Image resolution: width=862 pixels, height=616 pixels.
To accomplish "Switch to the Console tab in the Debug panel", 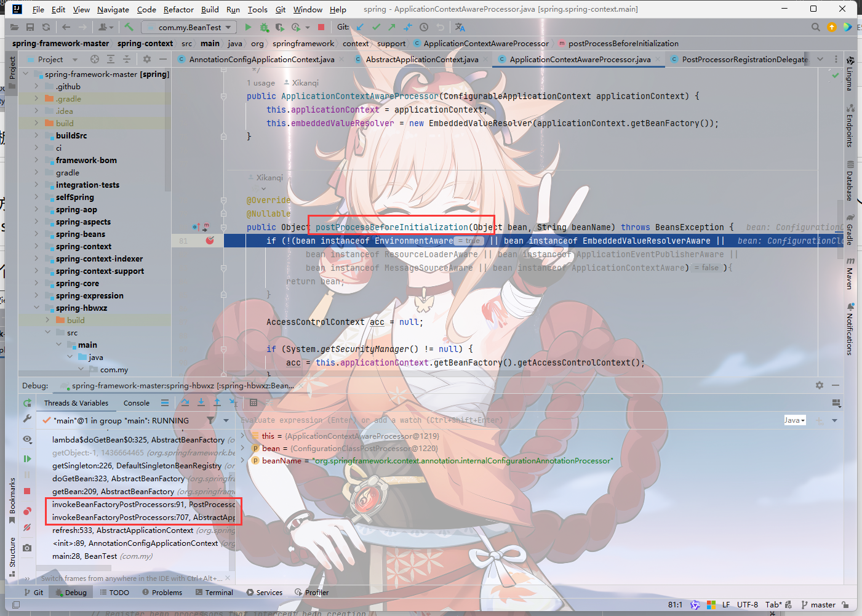I will click(137, 403).
